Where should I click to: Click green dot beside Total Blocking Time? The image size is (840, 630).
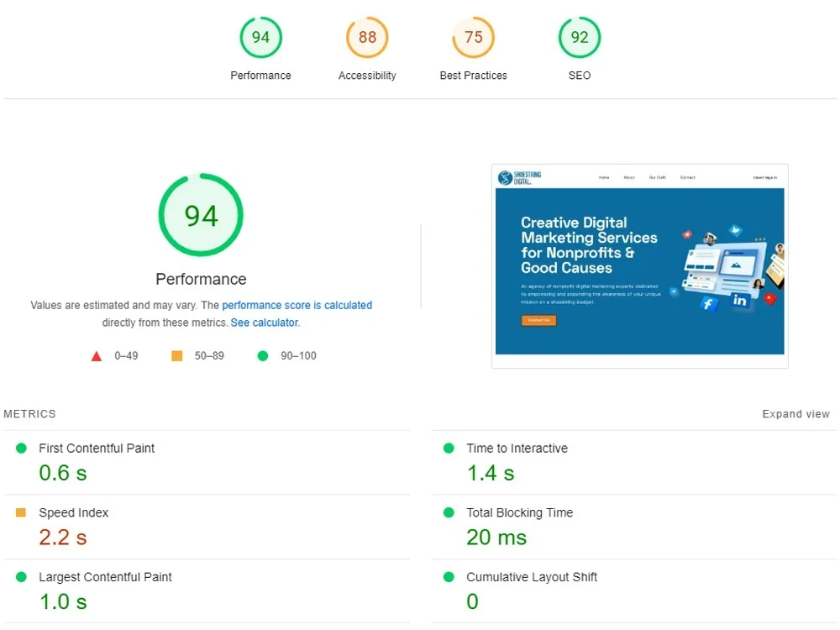(x=449, y=512)
